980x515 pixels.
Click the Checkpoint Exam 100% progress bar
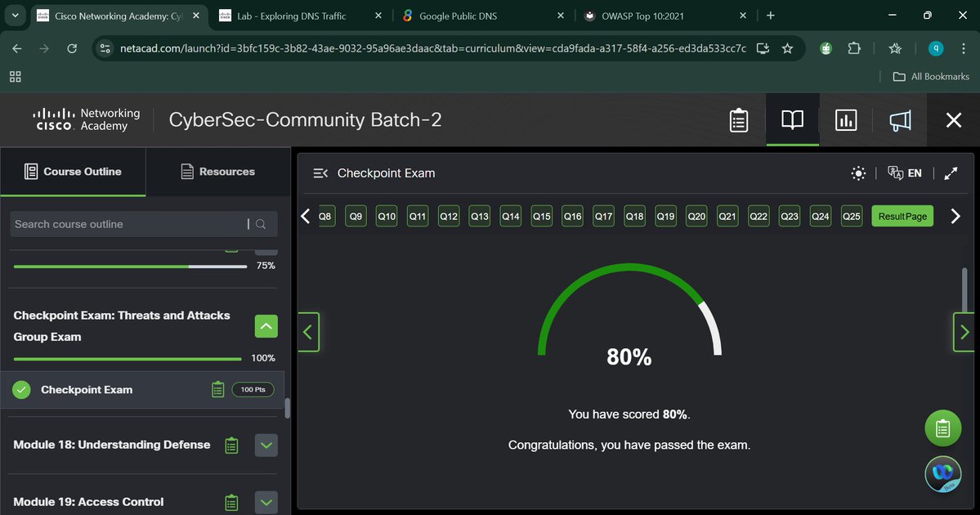[x=128, y=359]
